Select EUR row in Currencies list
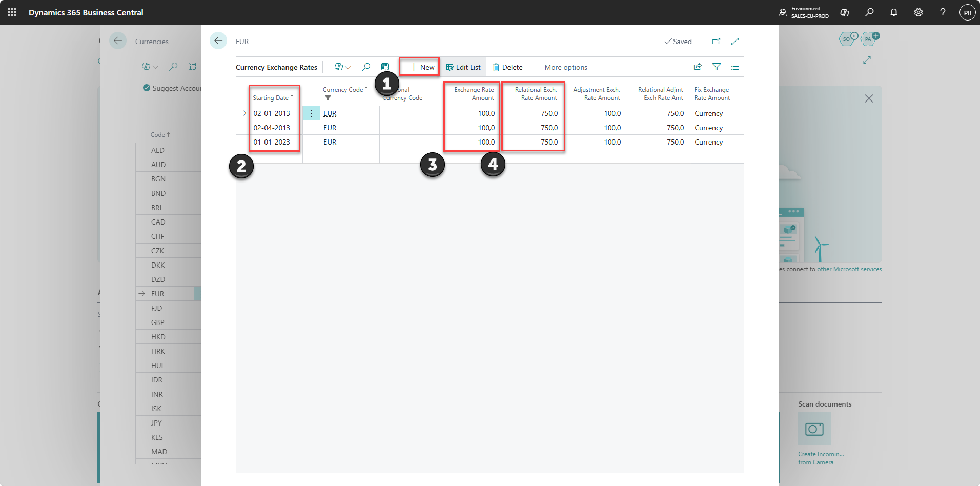Screen dimensions: 980x486 point(158,294)
